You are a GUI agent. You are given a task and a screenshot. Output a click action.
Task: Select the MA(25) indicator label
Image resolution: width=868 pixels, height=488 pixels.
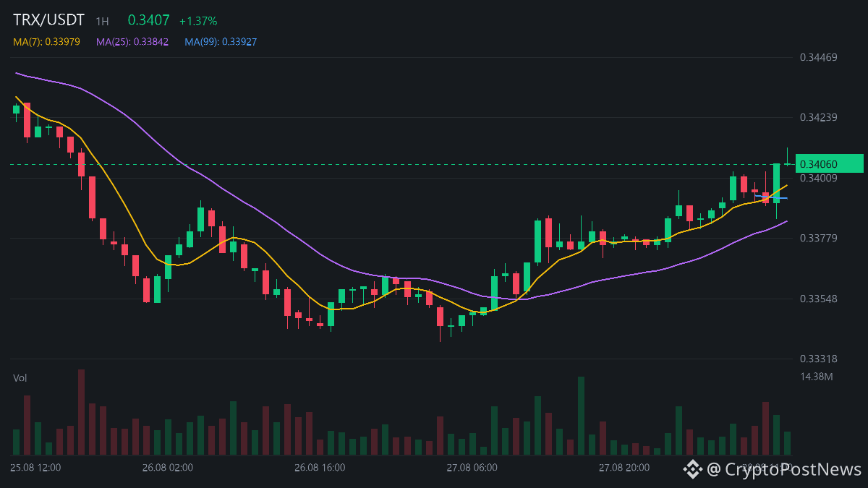[132, 42]
